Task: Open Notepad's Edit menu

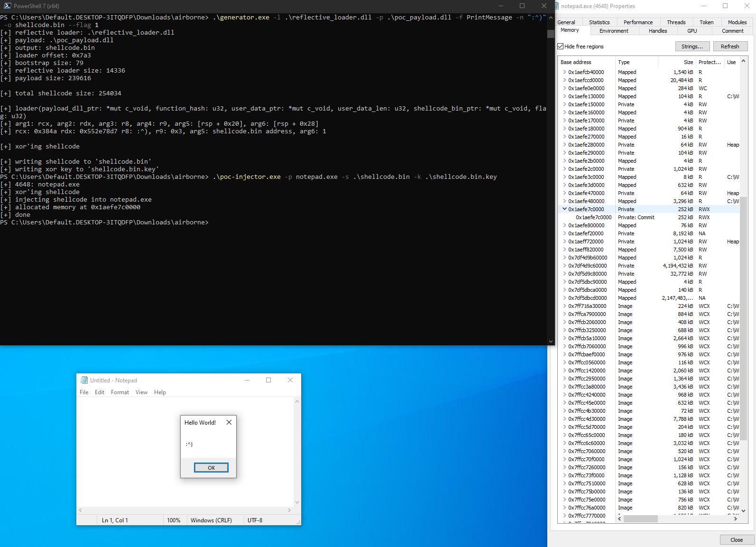Action: [x=100, y=392]
